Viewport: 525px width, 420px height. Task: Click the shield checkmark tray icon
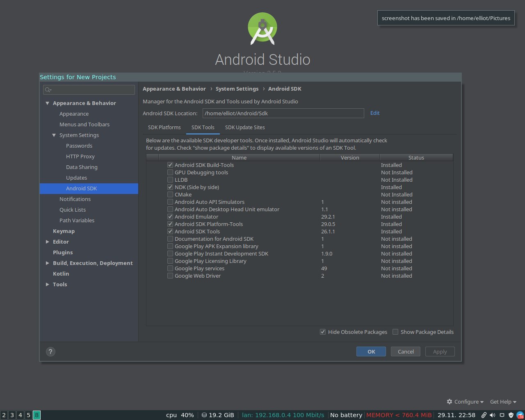pyautogui.click(x=511, y=415)
